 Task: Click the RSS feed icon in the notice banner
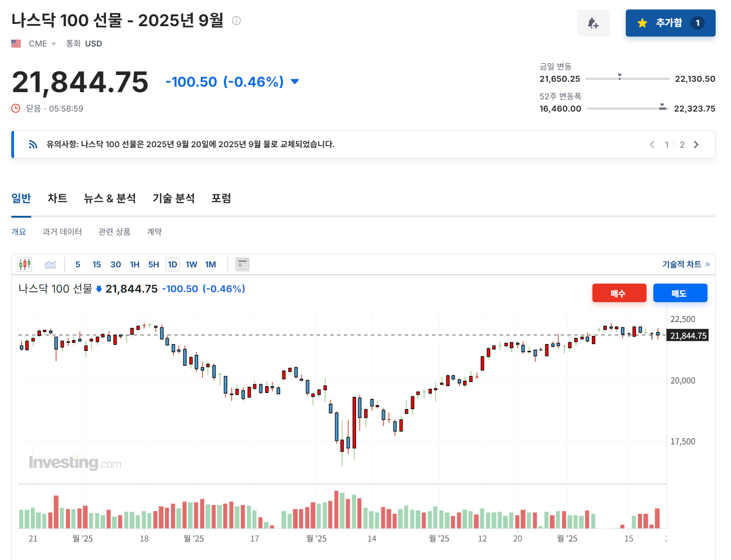(x=32, y=144)
